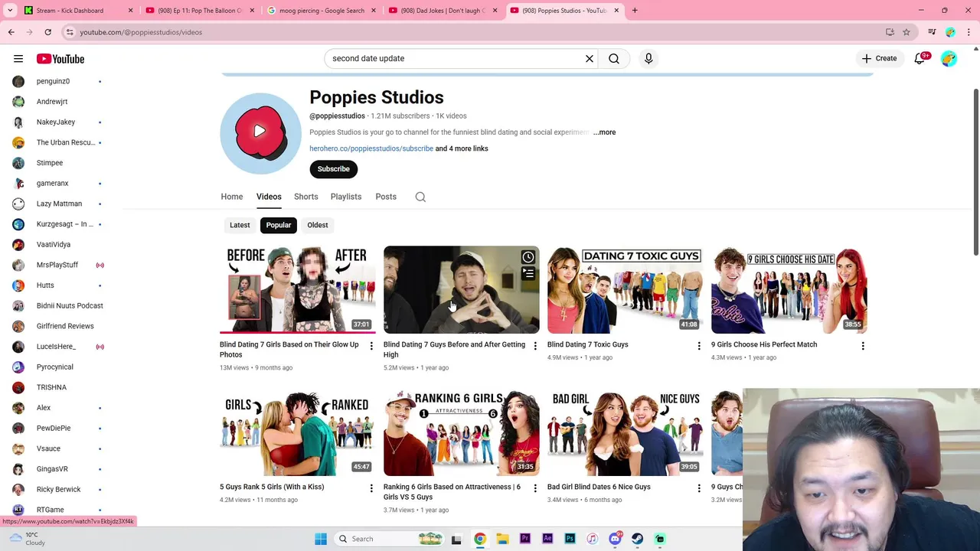Open Discord from the taskbar
Viewport: 980px width, 551px height.
coord(615,539)
